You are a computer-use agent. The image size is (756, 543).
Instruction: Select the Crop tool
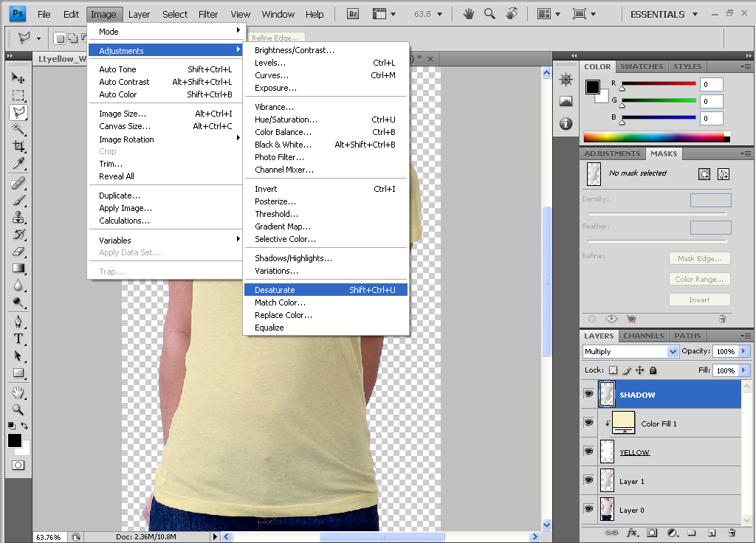coord(18,145)
